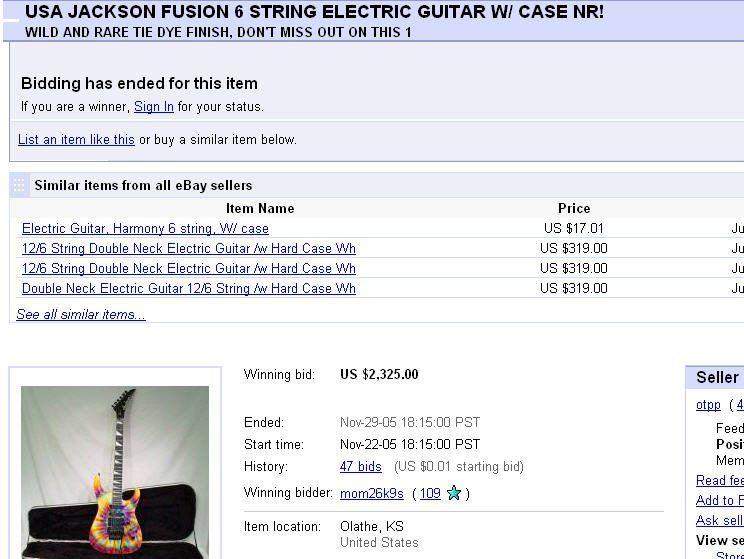Open the Harmony 6 string guitar listing
The height and width of the screenshot is (559, 744).
click(x=145, y=229)
